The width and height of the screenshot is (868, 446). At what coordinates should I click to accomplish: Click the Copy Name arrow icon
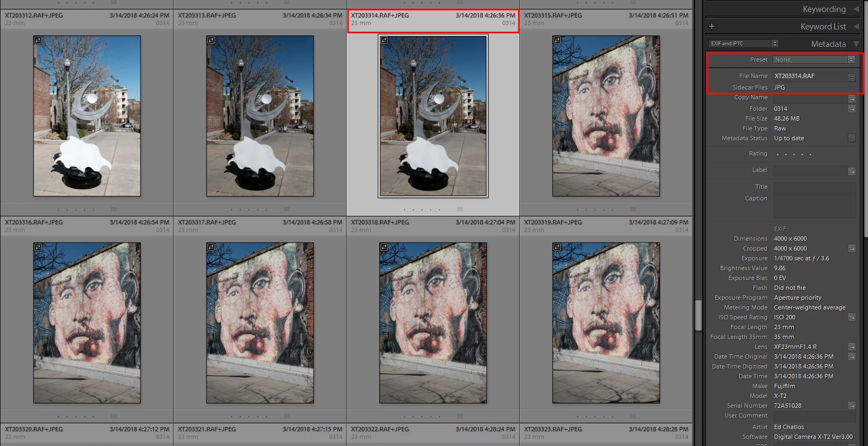852,99
